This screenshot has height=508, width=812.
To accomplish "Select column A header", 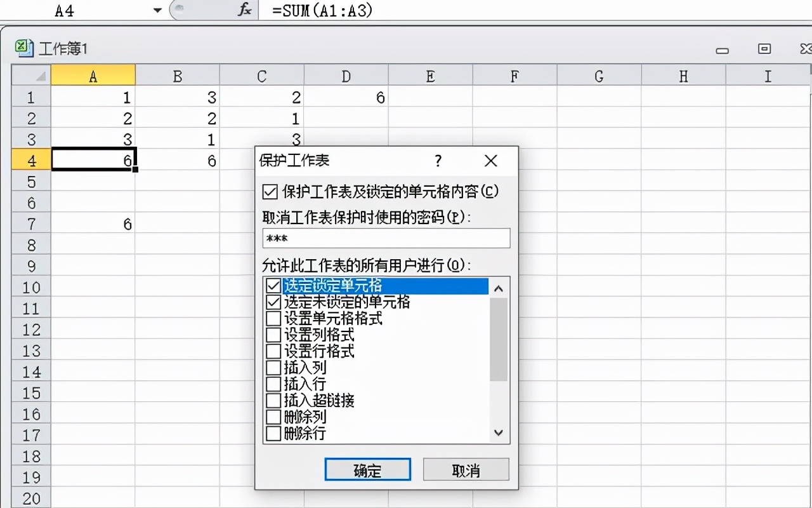I will 93,76.
